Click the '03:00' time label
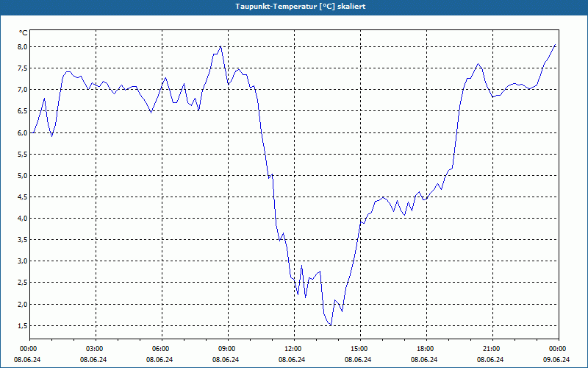This screenshot has width=588, height=368. click(x=96, y=349)
